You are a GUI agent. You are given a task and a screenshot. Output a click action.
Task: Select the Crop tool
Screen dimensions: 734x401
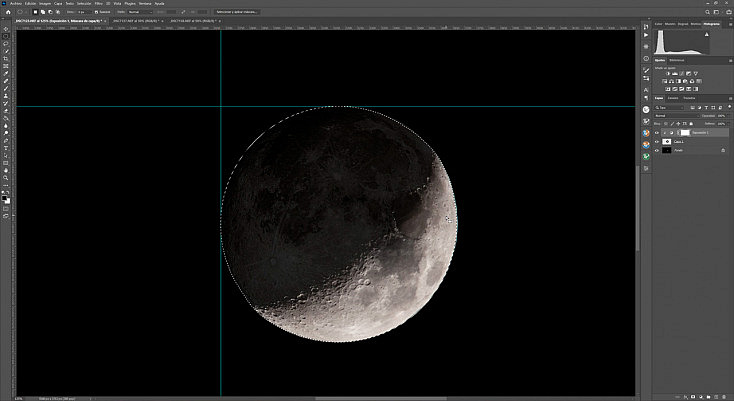coord(6,58)
